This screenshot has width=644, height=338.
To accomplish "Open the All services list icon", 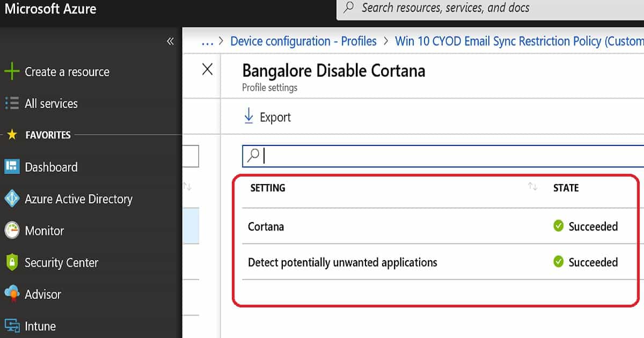I will pyautogui.click(x=11, y=103).
